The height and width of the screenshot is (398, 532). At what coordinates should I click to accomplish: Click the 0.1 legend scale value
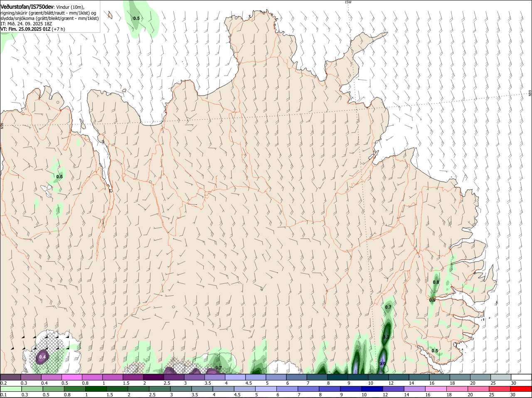point(3,395)
